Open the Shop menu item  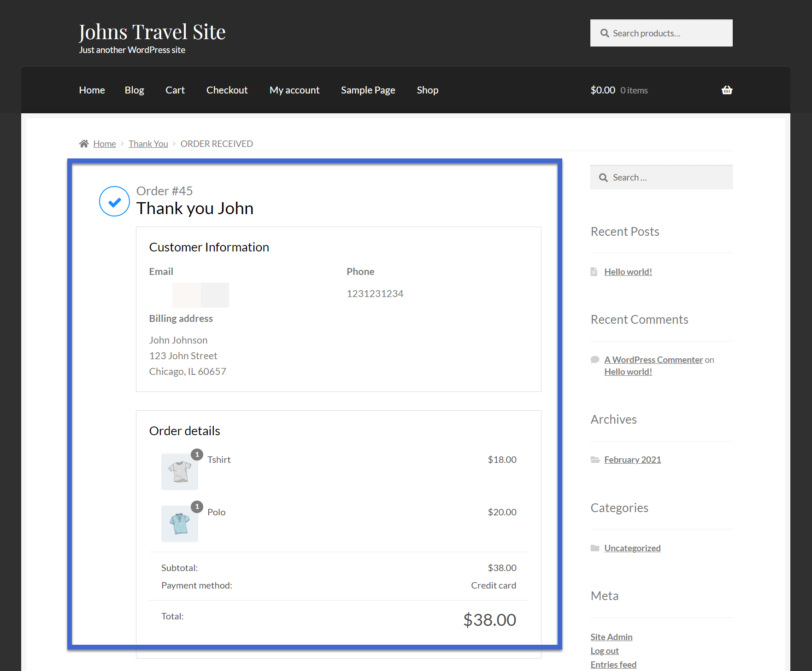tap(427, 90)
